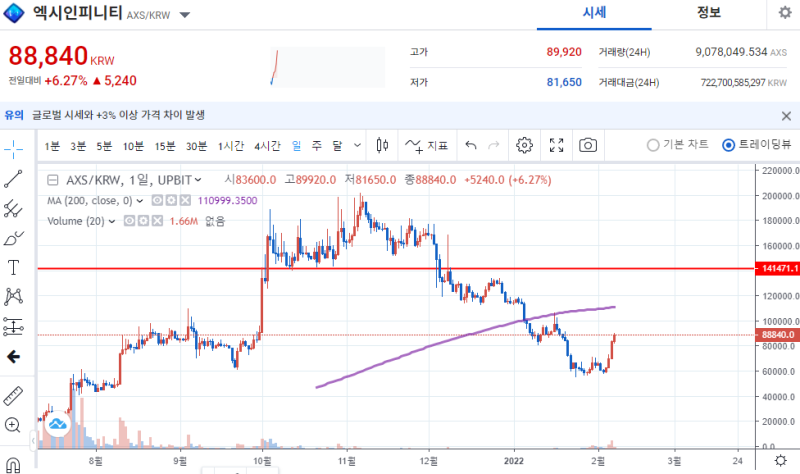Remove the MA 200 indicator
800x474 pixels.
(x=185, y=201)
